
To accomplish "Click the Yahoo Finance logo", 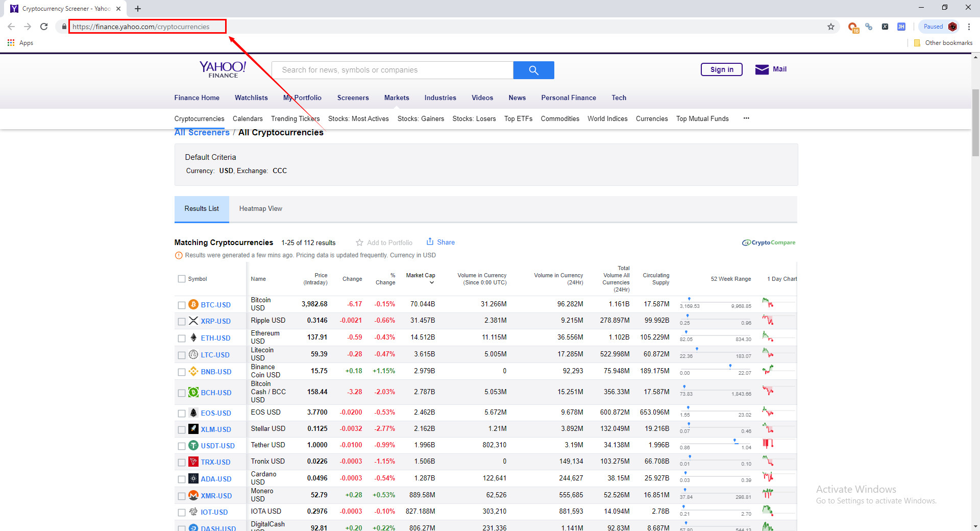I will coord(223,69).
